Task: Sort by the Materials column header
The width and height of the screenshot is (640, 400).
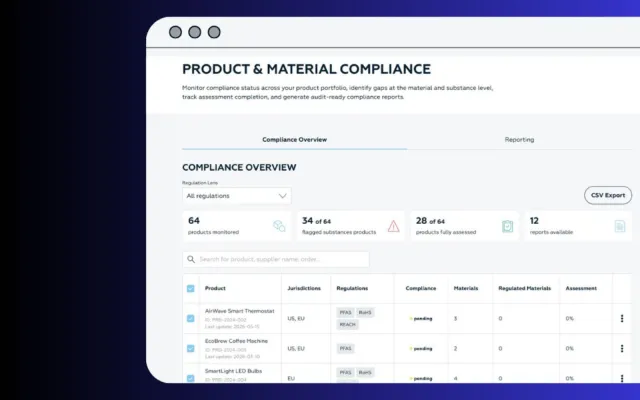Action: [466, 288]
